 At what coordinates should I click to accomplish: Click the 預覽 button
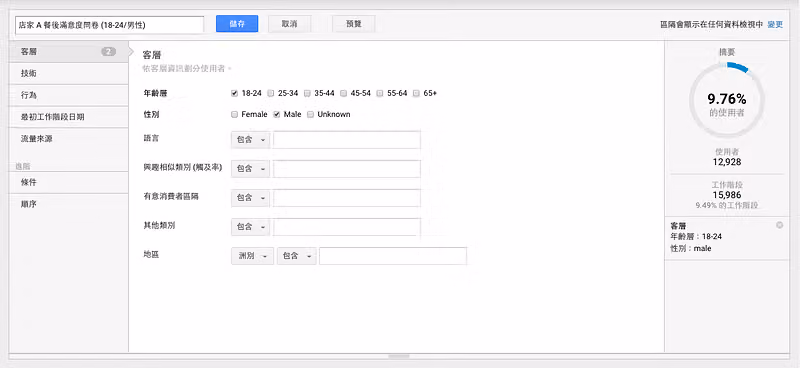354,23
